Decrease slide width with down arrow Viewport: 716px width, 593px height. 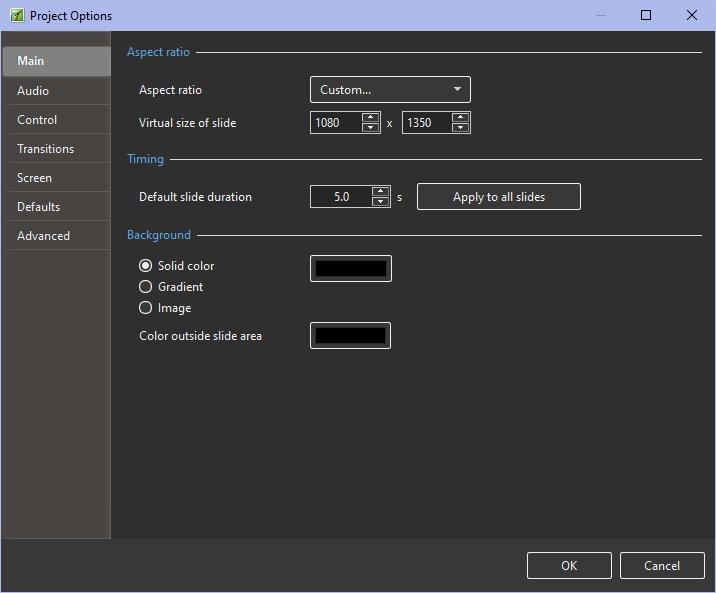tap(369, 128)
